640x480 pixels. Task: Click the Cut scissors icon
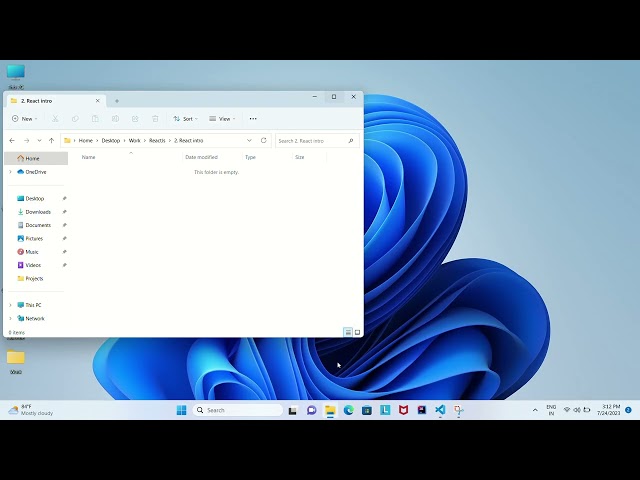(x=55, y=119)
